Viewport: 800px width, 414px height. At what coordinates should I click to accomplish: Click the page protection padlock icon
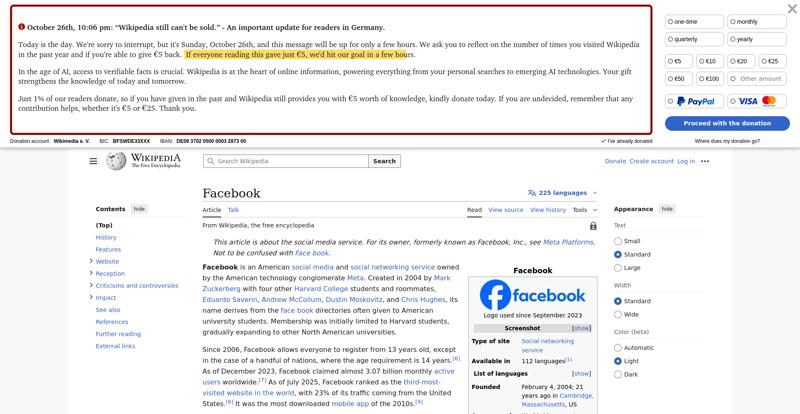(593, 226)
